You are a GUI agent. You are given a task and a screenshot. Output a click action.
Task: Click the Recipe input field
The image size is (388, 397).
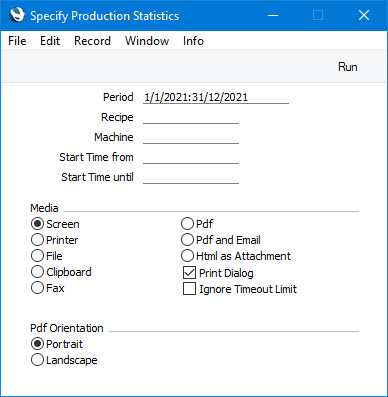191,117
